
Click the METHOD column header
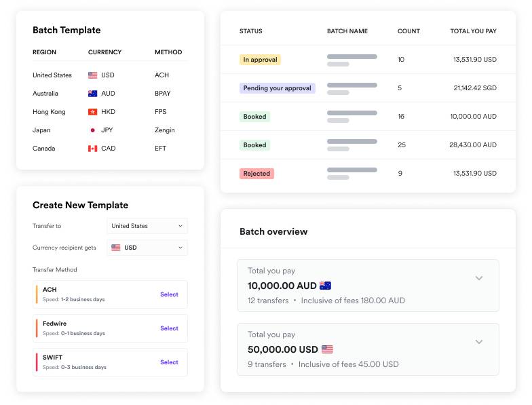(168, 52)
